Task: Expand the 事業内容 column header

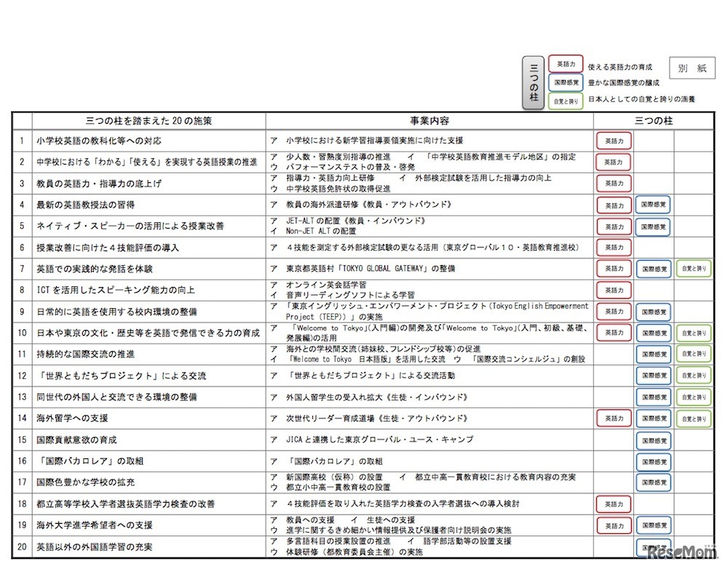Action: (x=432, y=122)
